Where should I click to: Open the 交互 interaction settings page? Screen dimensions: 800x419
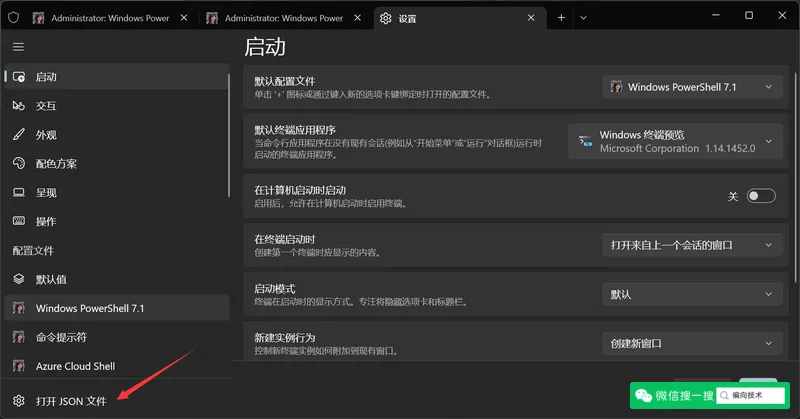pos(117,106)
